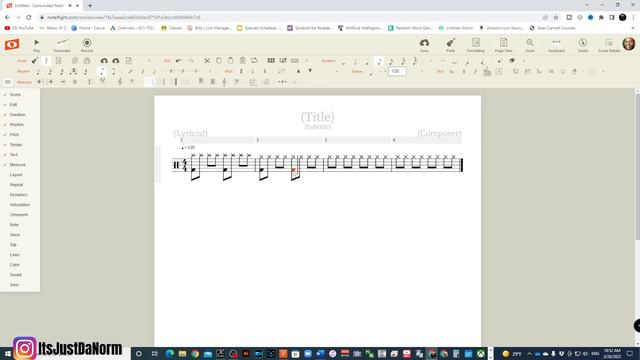Screen dimensions: 640x360
Task: Open the Zoom control
Action: point(530,45)
